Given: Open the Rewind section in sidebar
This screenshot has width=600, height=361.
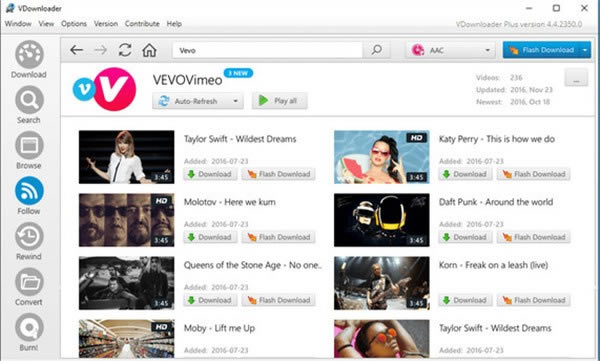Looking at the screenshot, I should tap(29, 241).
